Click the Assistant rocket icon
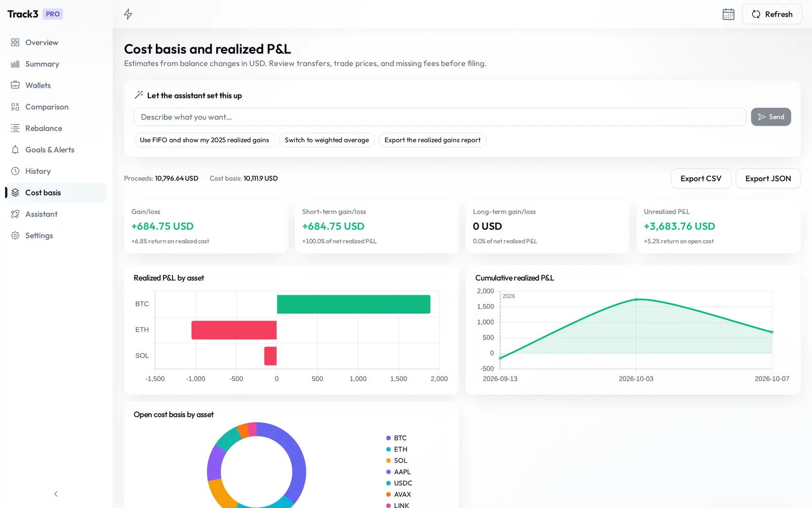The height and width of the screenshot is (508, 812). click(x=15, y=214)
